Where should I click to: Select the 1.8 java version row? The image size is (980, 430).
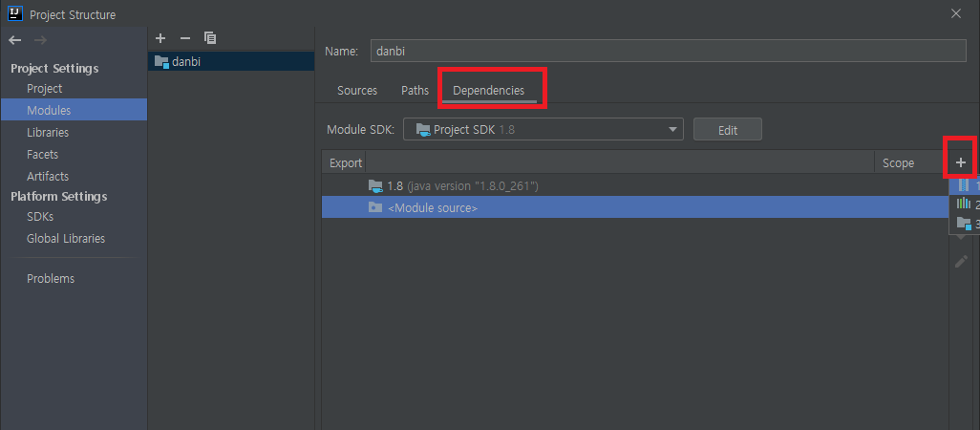635,185
